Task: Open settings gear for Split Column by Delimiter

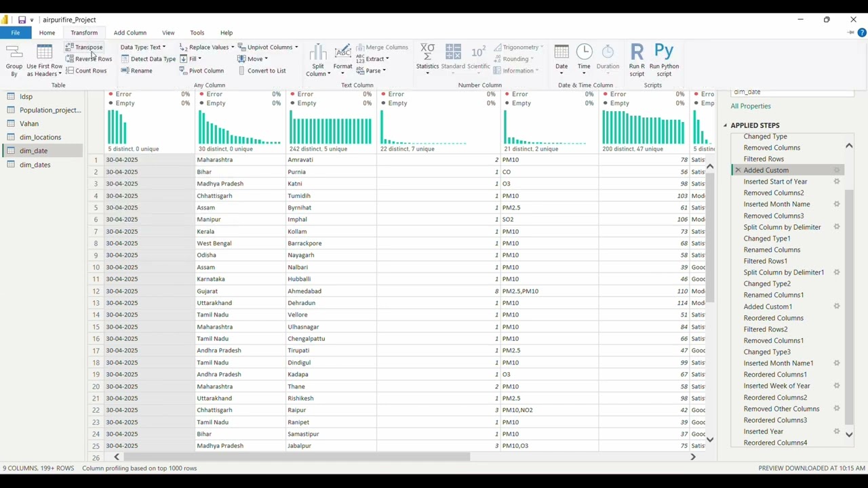Action: (x=837, y=227)
